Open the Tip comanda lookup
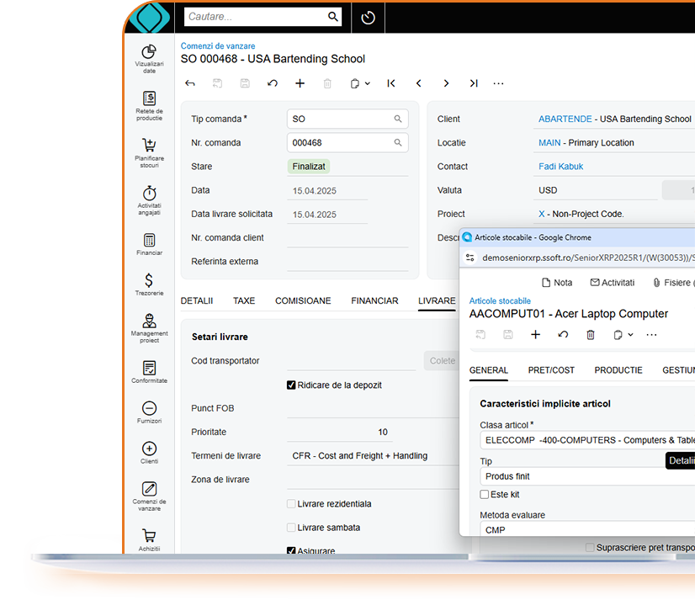This screenshot has width=695, height=616. tap(397, 119)
